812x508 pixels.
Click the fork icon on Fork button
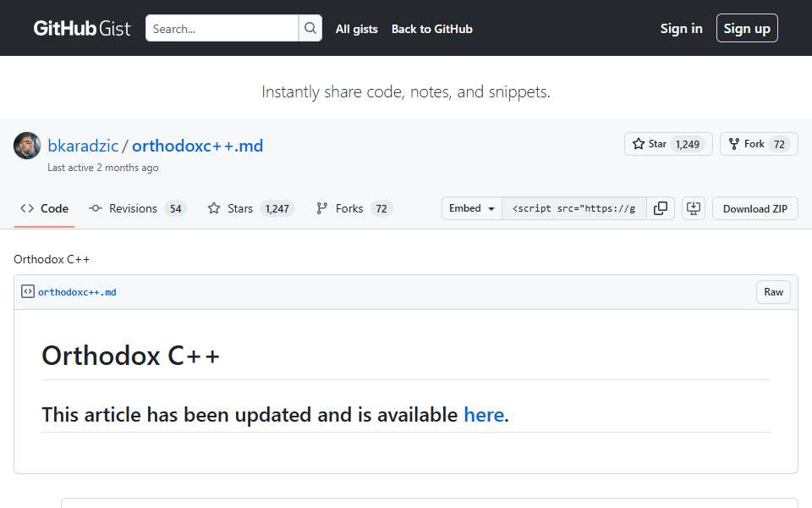click(x=734, y=144)
